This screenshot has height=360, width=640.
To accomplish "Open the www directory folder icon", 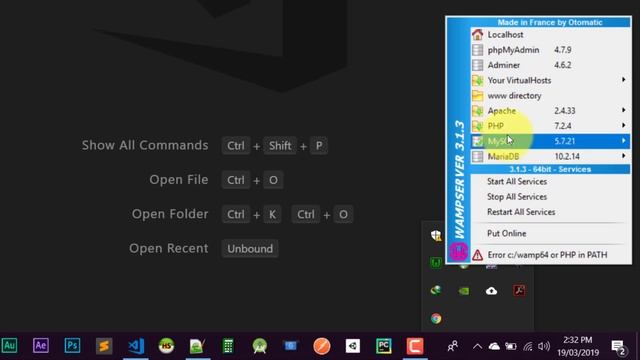I will pyautogui.click(x=478, y=96).
